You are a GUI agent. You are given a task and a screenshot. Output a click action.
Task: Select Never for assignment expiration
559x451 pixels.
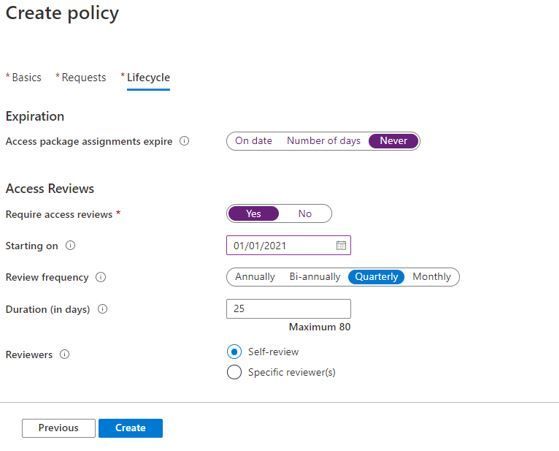393,141
